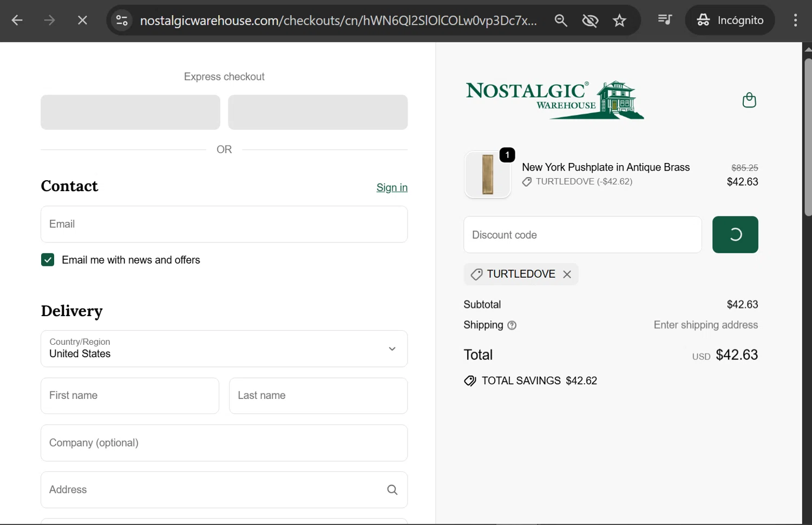The image size is (812, 525).
Task: Click the New York Pushplate product thumbnail
Action: click(488, 175)
